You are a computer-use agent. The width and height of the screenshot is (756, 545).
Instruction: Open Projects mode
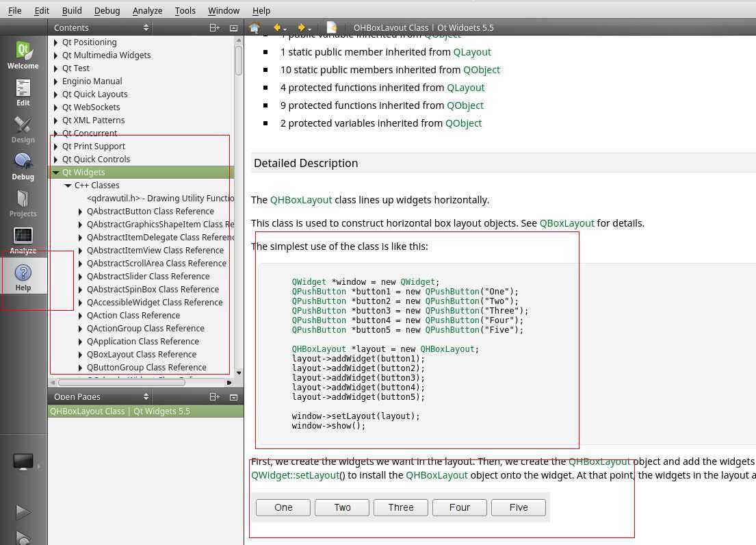23,204
